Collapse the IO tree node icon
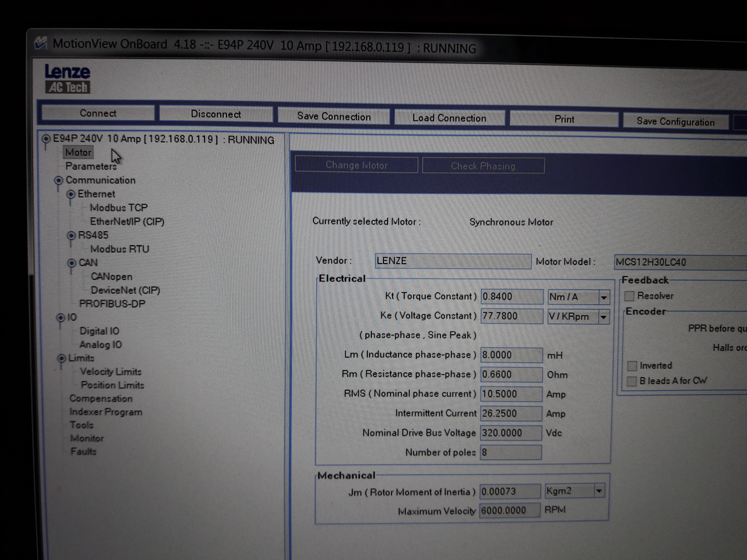The height and width of the screenshot is (560, 747). [x=60, y=318]
